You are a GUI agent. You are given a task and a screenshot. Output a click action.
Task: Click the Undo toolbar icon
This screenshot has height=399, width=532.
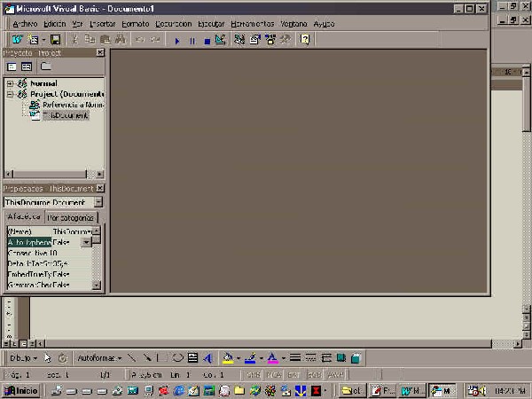(140, 40)
